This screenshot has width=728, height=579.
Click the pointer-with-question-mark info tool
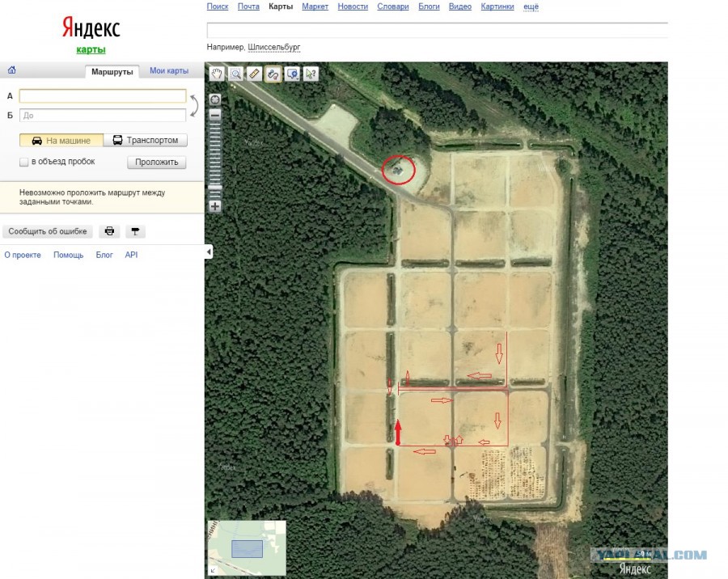(311, 74)
